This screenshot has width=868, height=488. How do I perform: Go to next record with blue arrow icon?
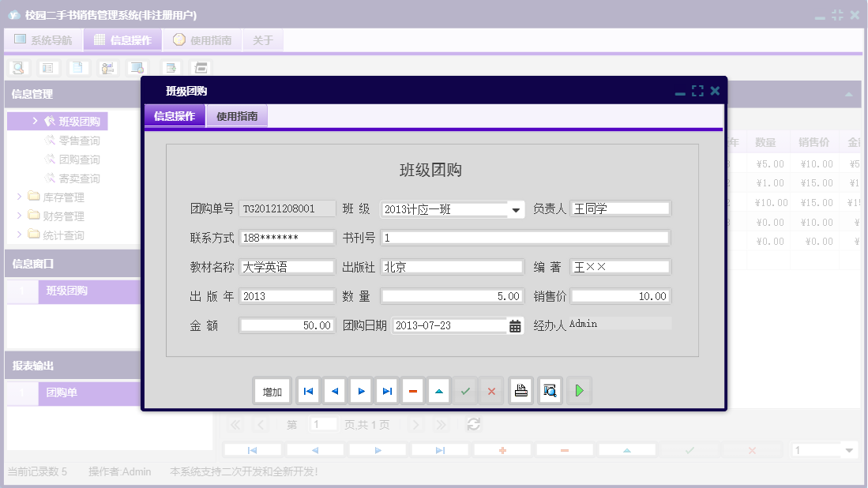point(360,390)
